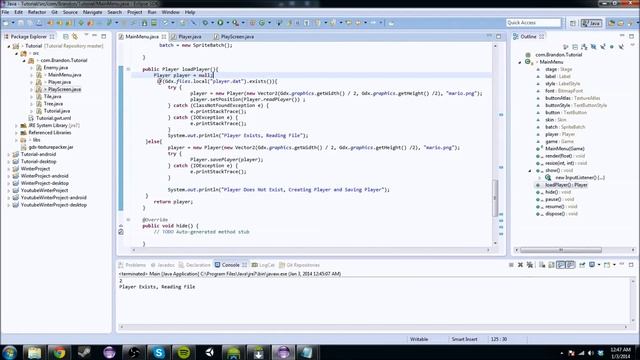The width and height of the screenshot is (640, 360).
Task: Remove launch with console X icon
Action: click(520, 265)
